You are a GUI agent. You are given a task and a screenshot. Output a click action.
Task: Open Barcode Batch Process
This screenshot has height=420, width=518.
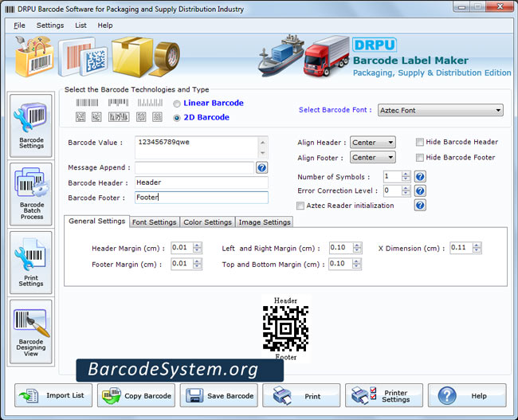[x=31, y=194]
